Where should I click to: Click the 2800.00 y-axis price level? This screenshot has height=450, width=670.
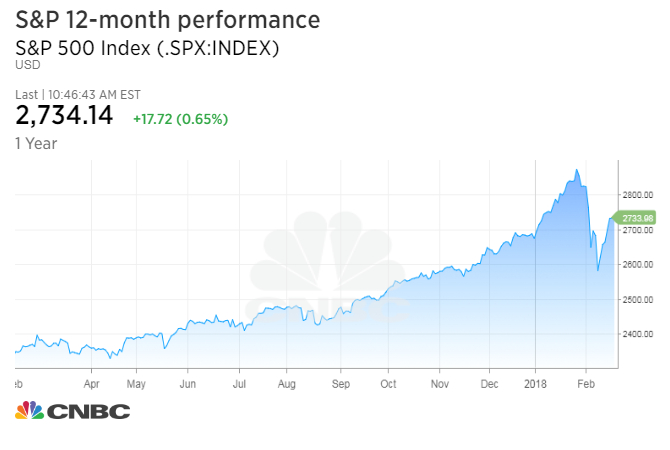click(x=636, y=194)
